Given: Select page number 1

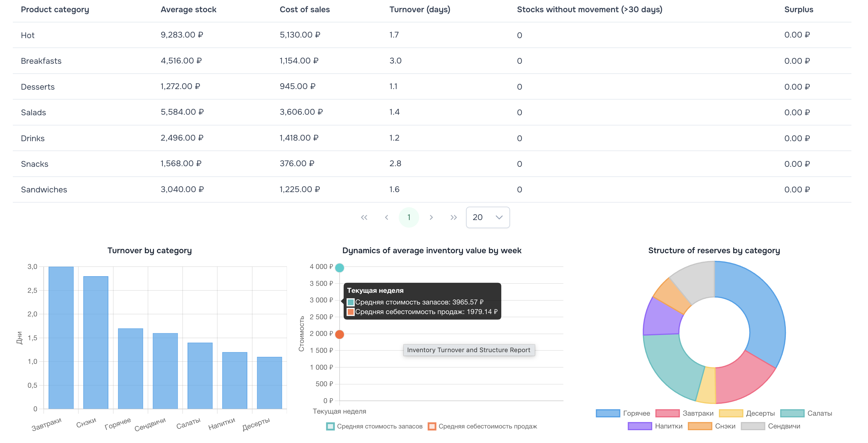Looking at the screenshot, I should (409, 217).
